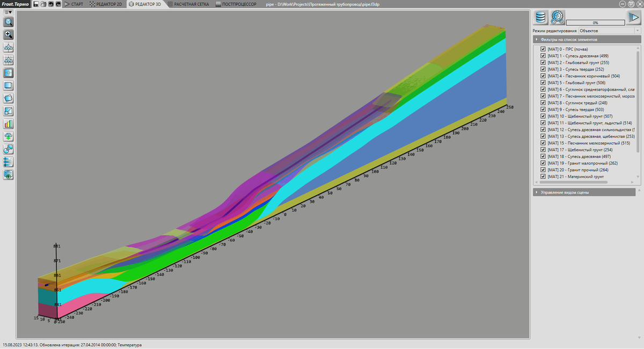Undo the last action via the arrow icon

tap(50, 4)
